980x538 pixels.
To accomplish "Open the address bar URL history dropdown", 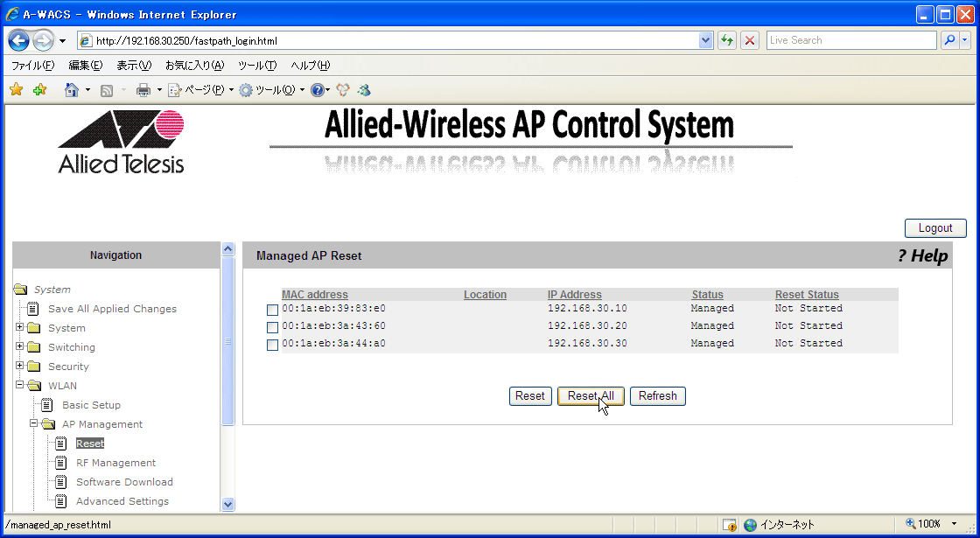I will click(x=705, y=40).
